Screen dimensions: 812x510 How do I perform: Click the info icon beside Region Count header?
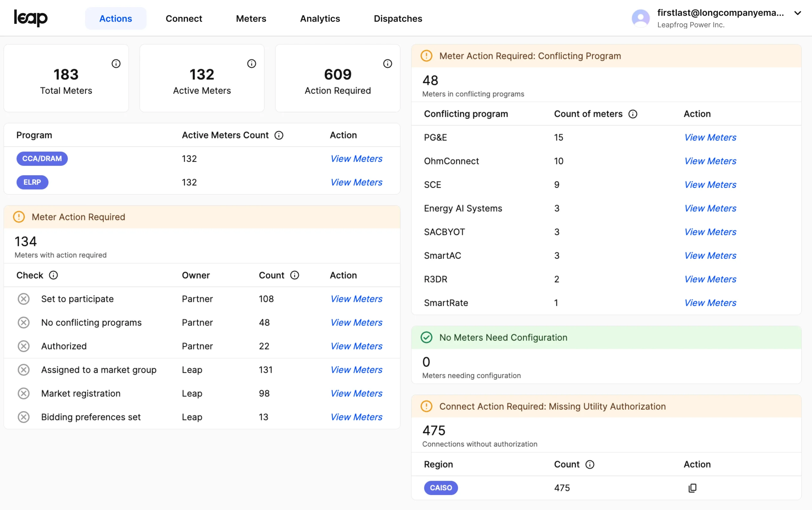pyautogui.click(x=590, y=464)
